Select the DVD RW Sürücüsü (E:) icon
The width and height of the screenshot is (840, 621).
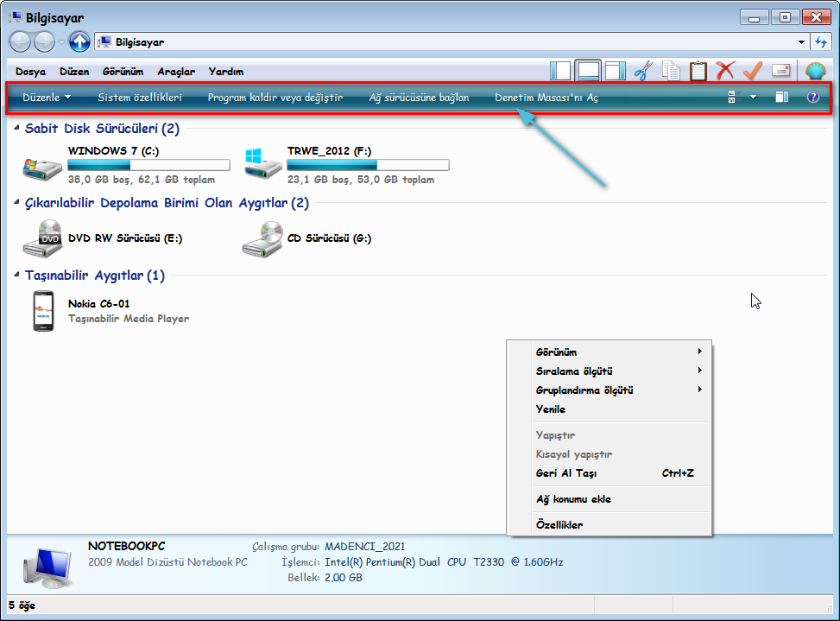pyautogui.click(x=43, y=238)
